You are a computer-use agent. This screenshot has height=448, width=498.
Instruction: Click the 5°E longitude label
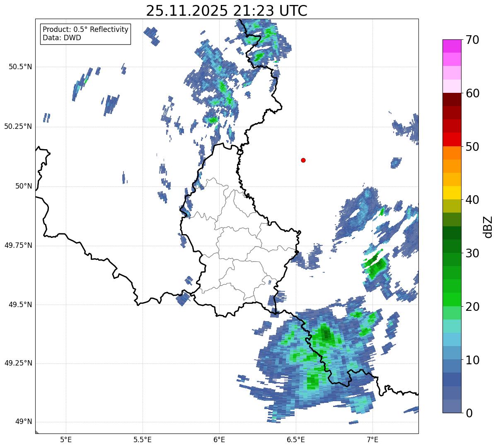pos(66,439)
